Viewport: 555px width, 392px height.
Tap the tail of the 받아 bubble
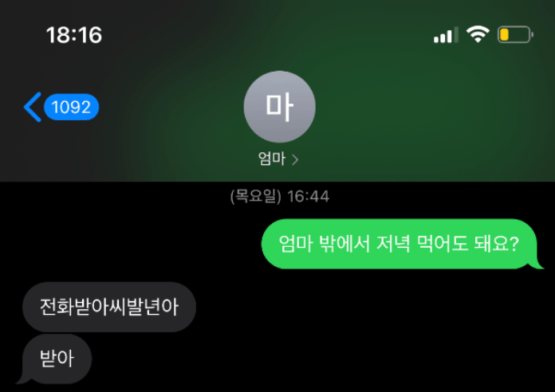[24, 378]
